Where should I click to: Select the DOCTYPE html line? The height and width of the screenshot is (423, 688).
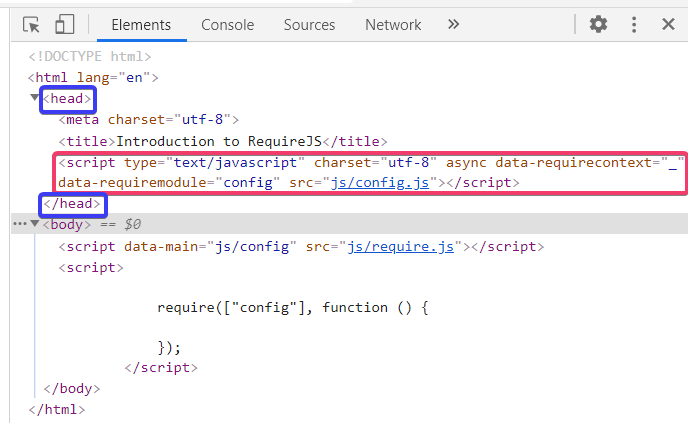90,57
